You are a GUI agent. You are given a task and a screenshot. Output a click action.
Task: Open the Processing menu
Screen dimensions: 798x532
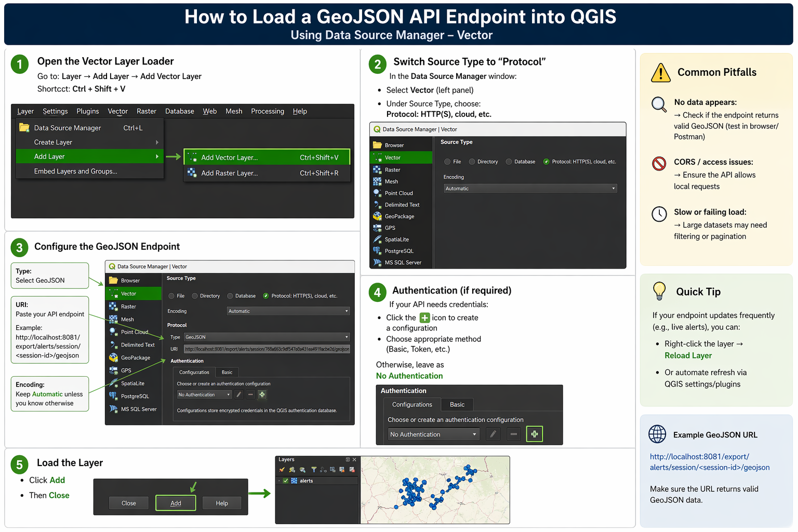pyautogui.click(x=268, y=111)
